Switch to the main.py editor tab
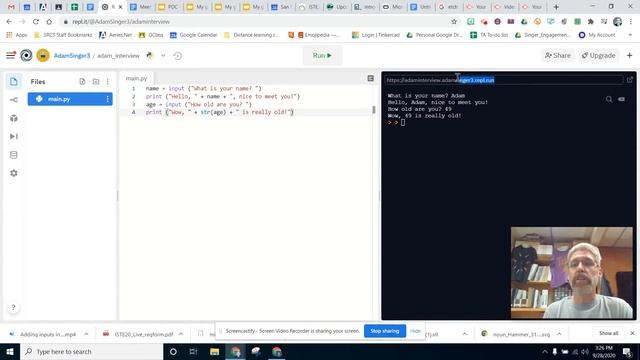This screenshot has height=360, width=640. (136, 78)
